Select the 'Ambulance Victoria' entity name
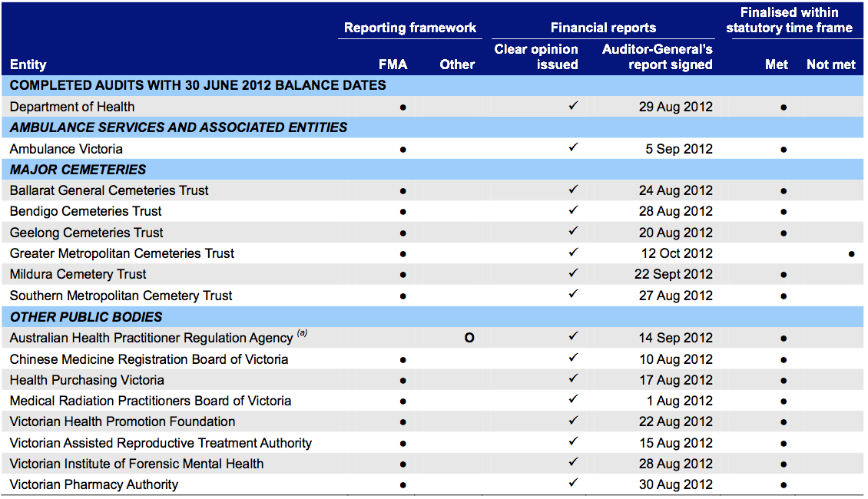Viewport: 868px width, 499px height. click(66, 149)
